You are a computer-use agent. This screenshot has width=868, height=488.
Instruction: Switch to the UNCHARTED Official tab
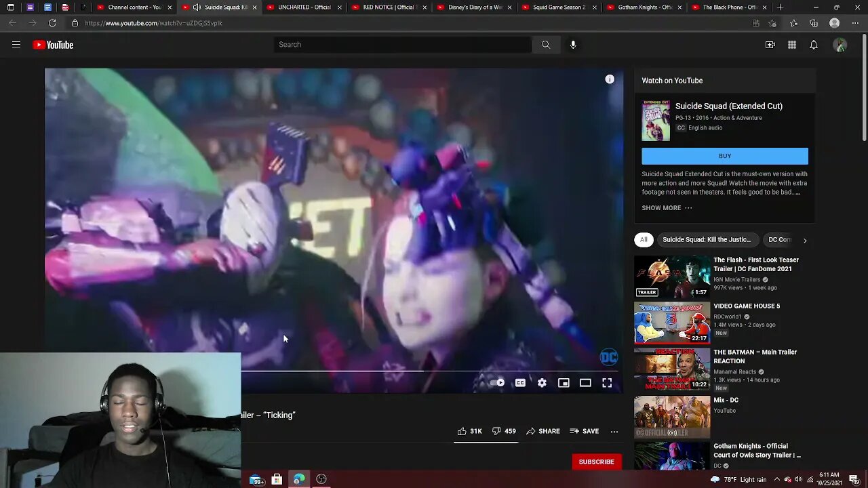[x=304, y=7]
